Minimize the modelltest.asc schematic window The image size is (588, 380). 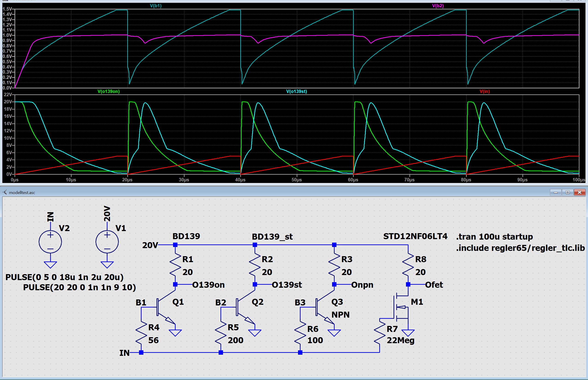[x=556, y=192]
